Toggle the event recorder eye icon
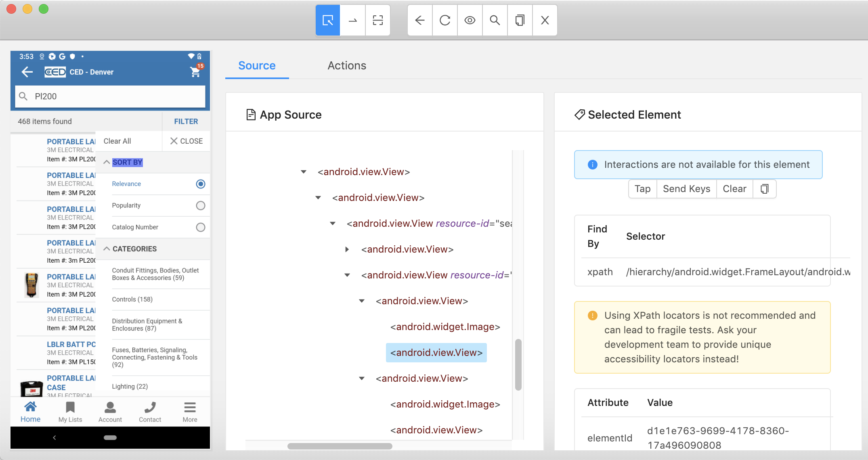Viewport: 868px width, 460px height. tap(470, 20)
